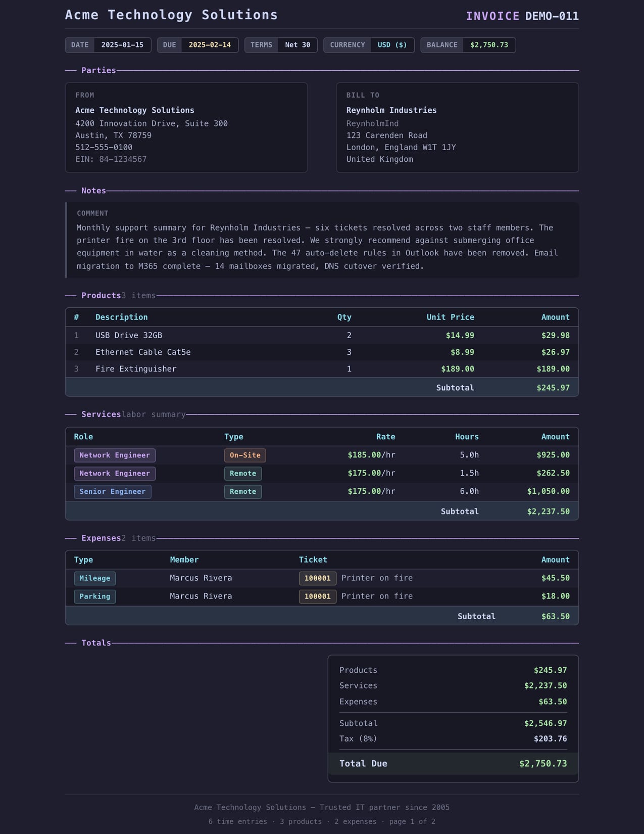Click London, England W1T 1JY

tap(401, 147)
